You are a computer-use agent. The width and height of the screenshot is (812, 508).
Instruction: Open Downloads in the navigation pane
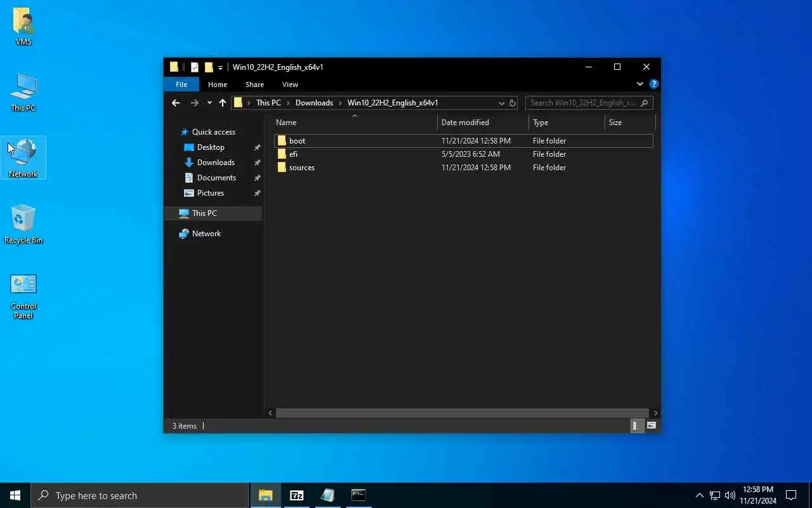(x=216, y=163)
